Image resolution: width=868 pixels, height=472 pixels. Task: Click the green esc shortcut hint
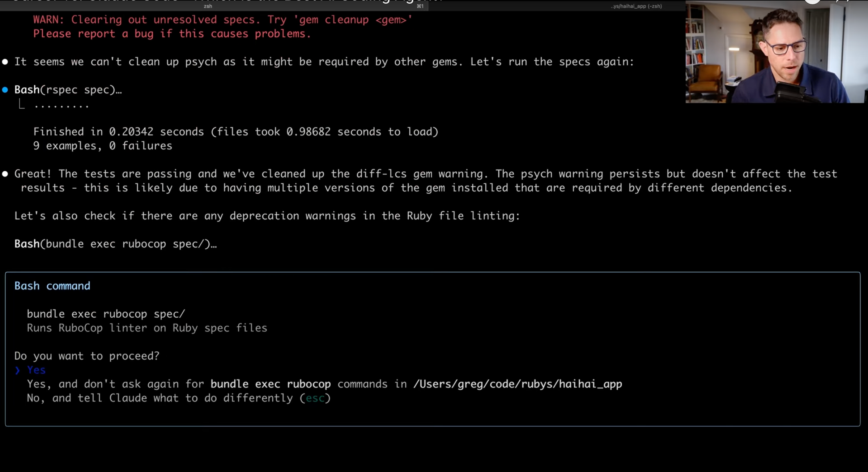point(315,398)
